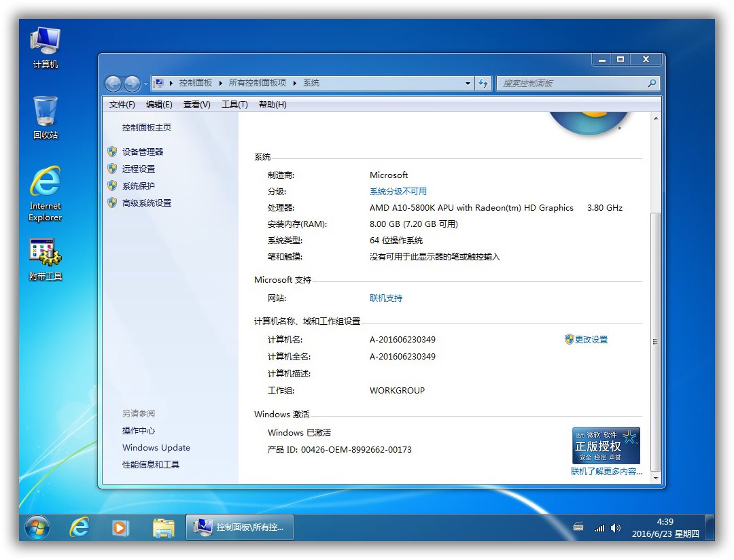This screenshot has height=560, width=734.
Task: Go back with the navigation arrow
Action: click(x=113, y=84)
